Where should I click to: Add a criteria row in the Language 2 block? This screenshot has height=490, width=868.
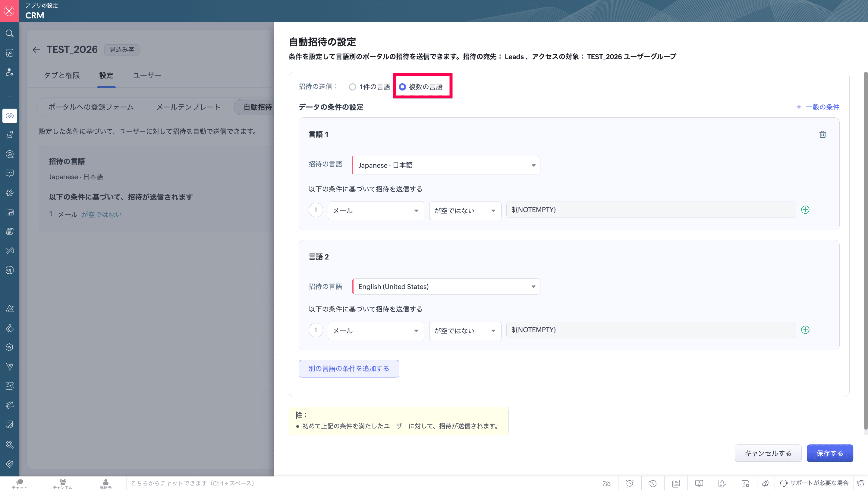pyautogui.click(x=805, y=330)
